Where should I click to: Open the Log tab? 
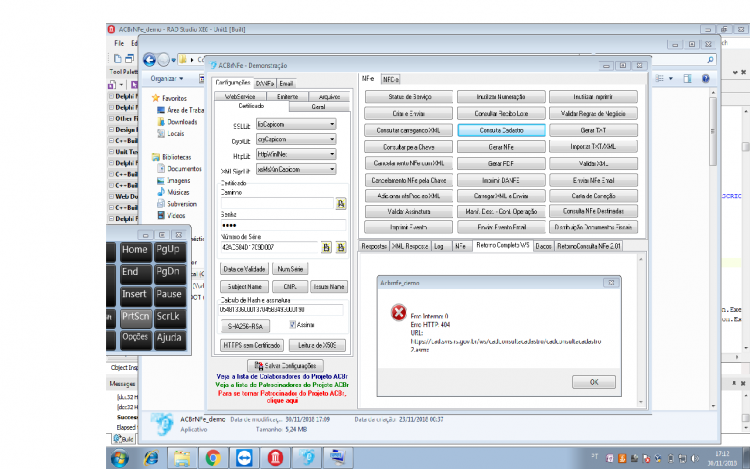tap(439, 246)
